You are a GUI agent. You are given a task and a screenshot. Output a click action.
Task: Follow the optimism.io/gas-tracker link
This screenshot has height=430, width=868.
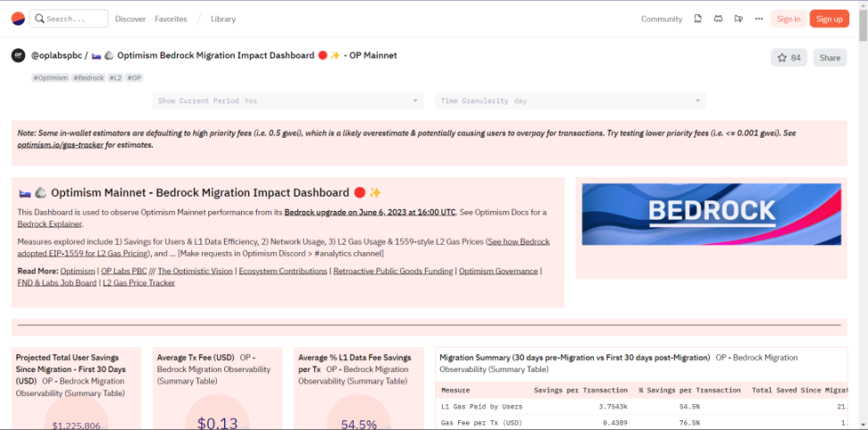click(x=60, y=145)
